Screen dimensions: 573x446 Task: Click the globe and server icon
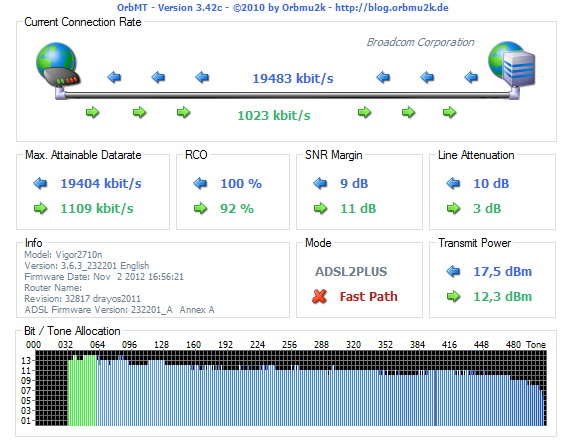pyautogui.click(x=512, y=65)
